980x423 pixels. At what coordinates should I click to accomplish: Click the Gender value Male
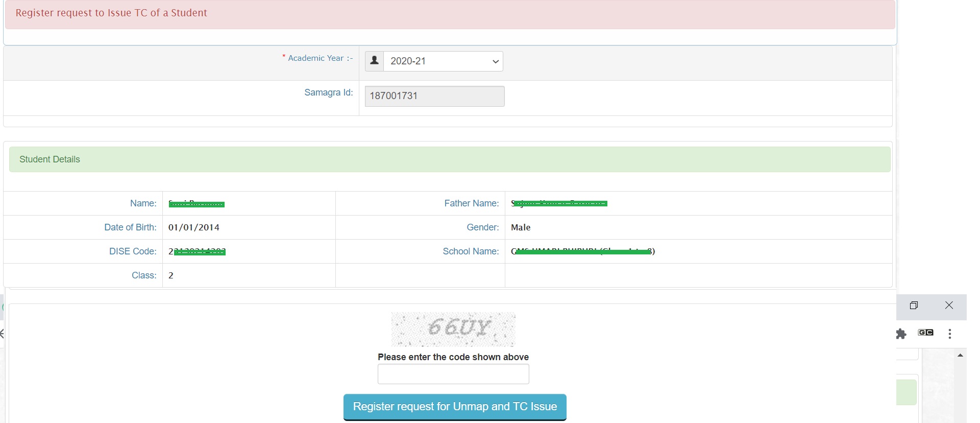[x=521, y=227]
